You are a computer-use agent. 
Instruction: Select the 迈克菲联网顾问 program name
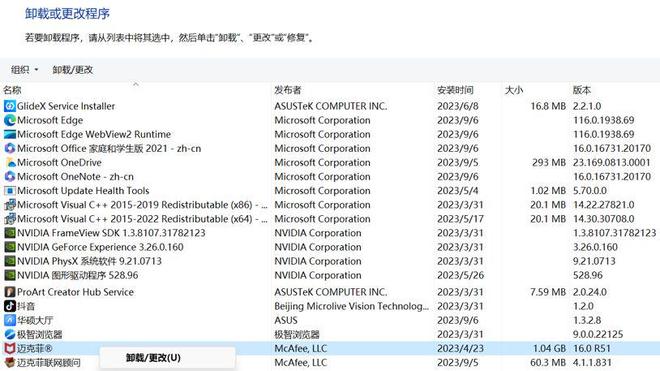pyautogui.click(x=48, y=363)
